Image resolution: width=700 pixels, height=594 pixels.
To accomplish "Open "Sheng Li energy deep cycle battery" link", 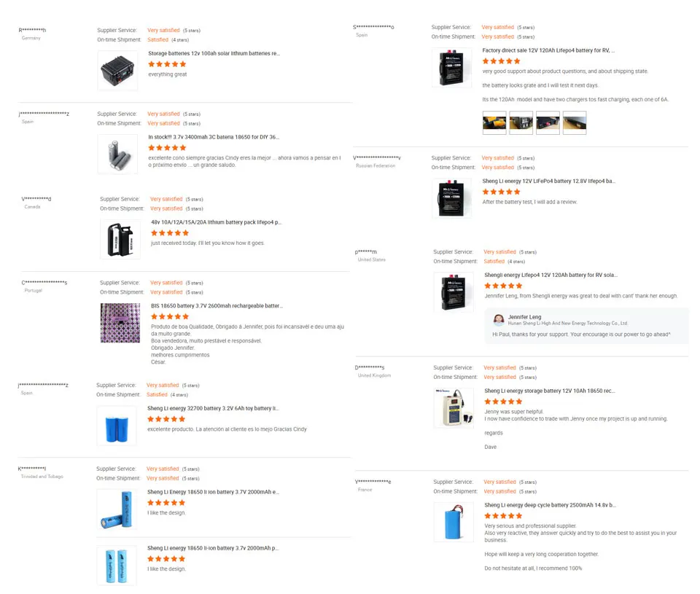I will click(550, 505).
